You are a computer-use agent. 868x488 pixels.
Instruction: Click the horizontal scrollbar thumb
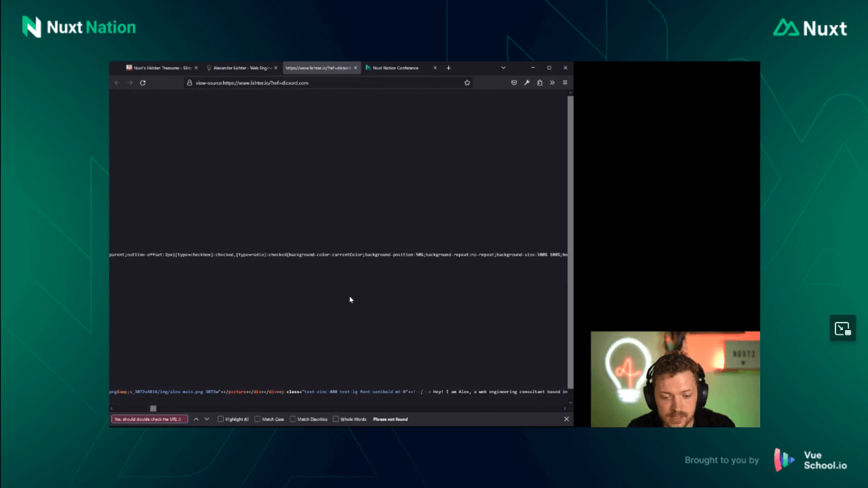pyautogui.click(x=153, y=408)
